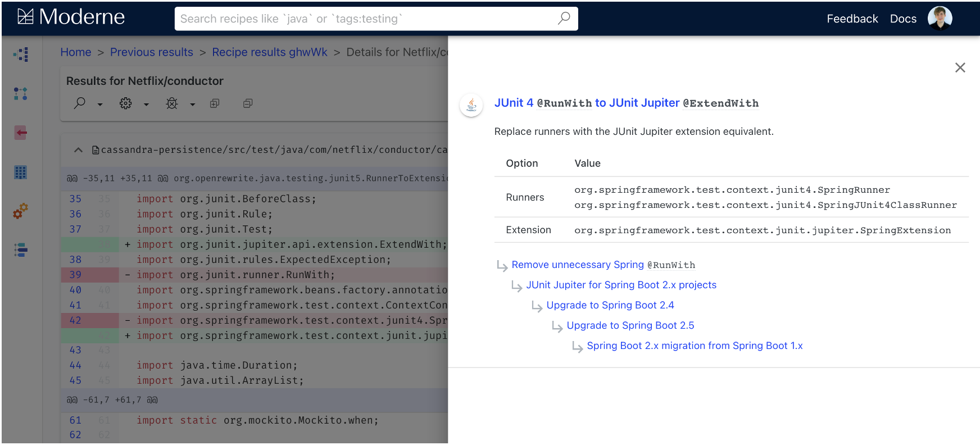Open Upgrade to Spring Boot 2.4 link
The height and width of the screenshot is (445, 980).
[610, 305]
